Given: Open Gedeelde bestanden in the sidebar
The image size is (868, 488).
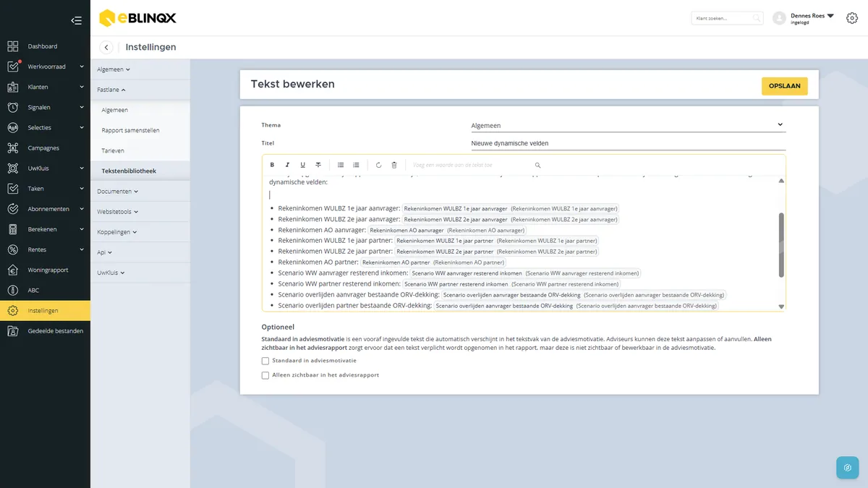Looking at the screenshot, I should (x=45, y=331).
